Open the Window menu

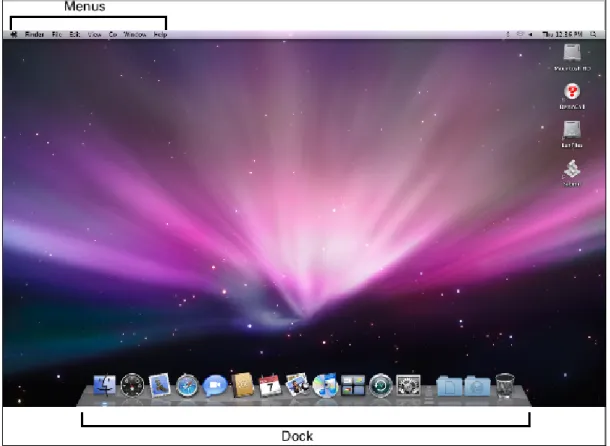pyautogui.click(x=135, y=34)
